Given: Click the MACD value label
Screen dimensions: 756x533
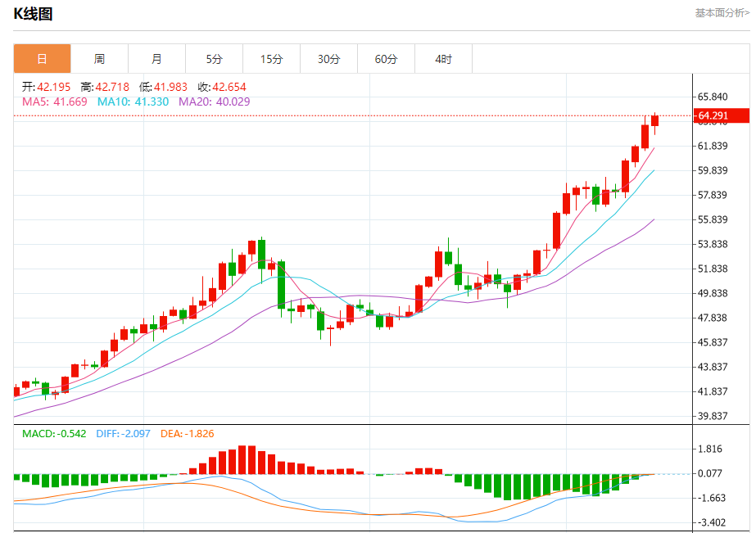Looking at the screenshot, I should point(54,433).
